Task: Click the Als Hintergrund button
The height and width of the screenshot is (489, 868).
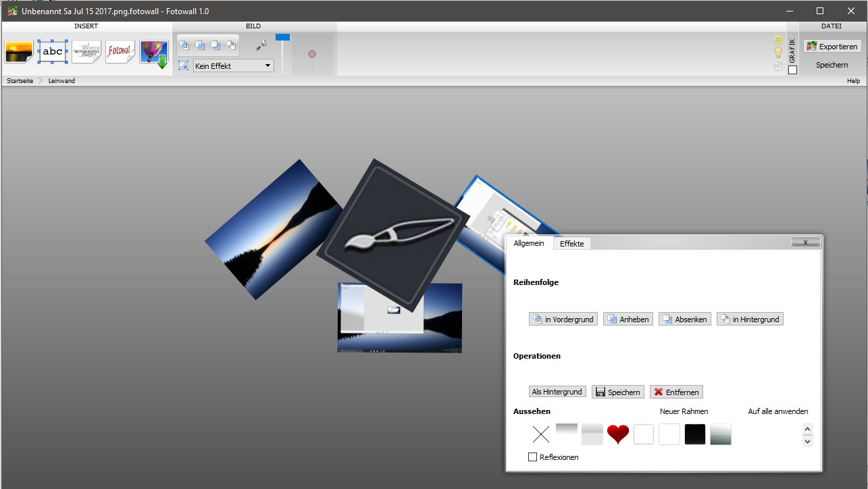Action: pos(557,392)
